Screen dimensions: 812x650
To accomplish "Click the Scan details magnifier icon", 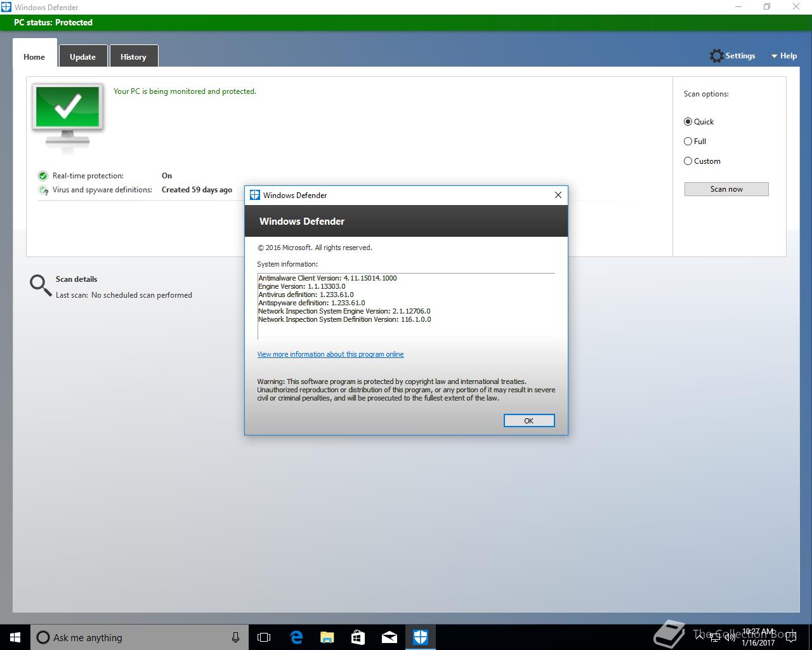I will [41, 286].
